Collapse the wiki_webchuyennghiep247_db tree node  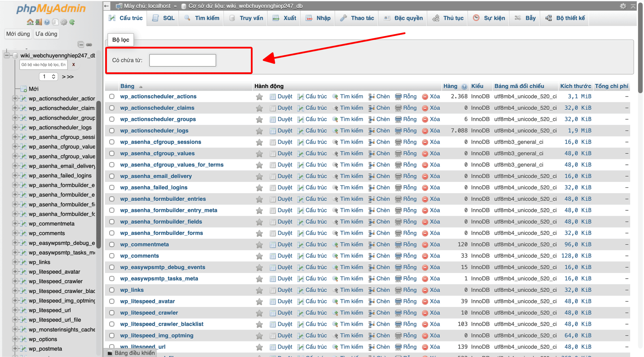7,55
